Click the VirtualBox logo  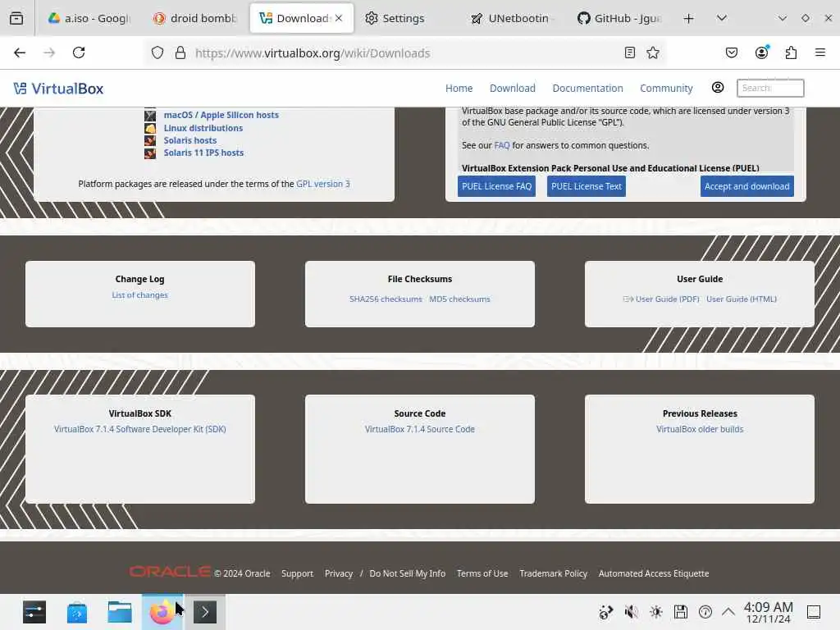pos(58,89)
